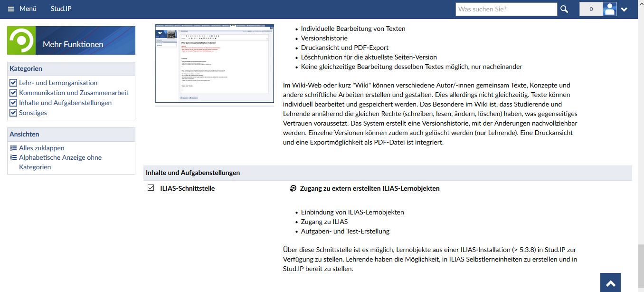The image size is (644, 292).
Task: Click 'Einbindung von ILIAS-Lernobjekten' bullet text
Action: pos(352,212)
